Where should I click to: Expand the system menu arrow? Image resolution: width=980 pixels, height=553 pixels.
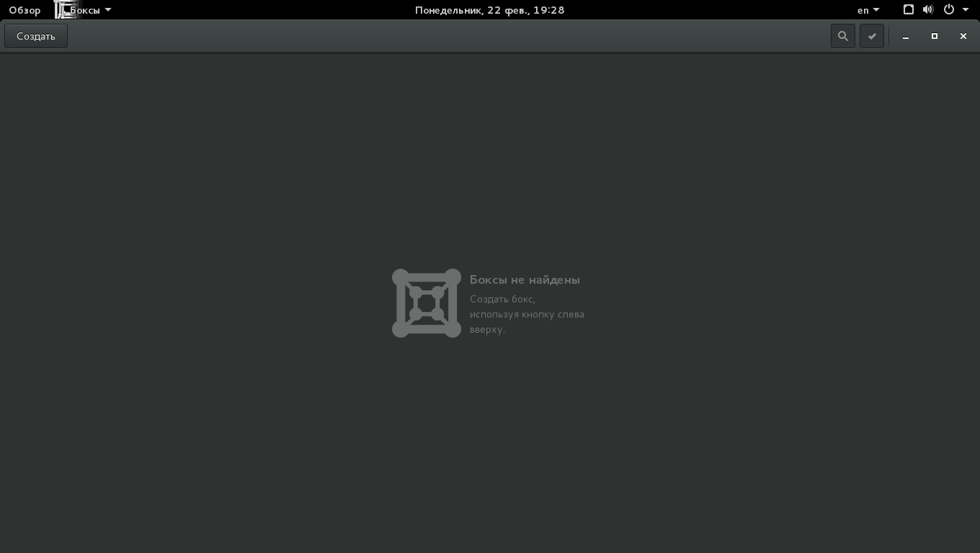point(966,10)
